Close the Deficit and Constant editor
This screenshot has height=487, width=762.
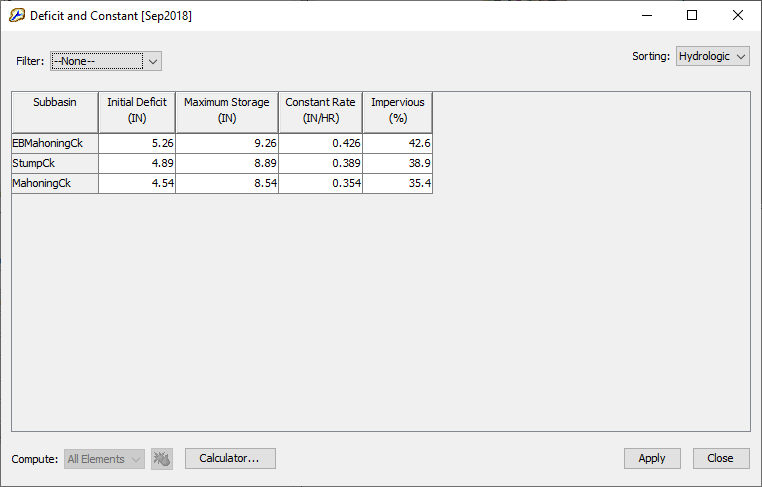point(721,458)
